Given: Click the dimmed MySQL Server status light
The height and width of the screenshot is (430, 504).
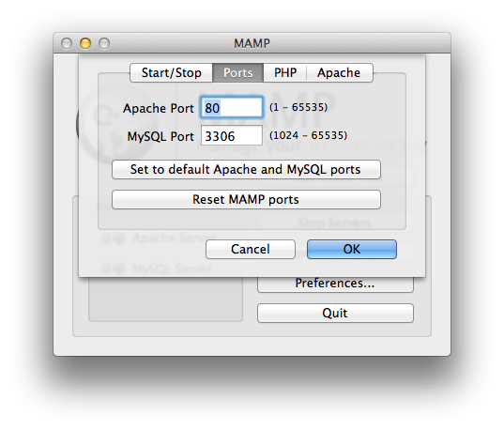Looking at the screenshot, I should (x=119, y=269).
